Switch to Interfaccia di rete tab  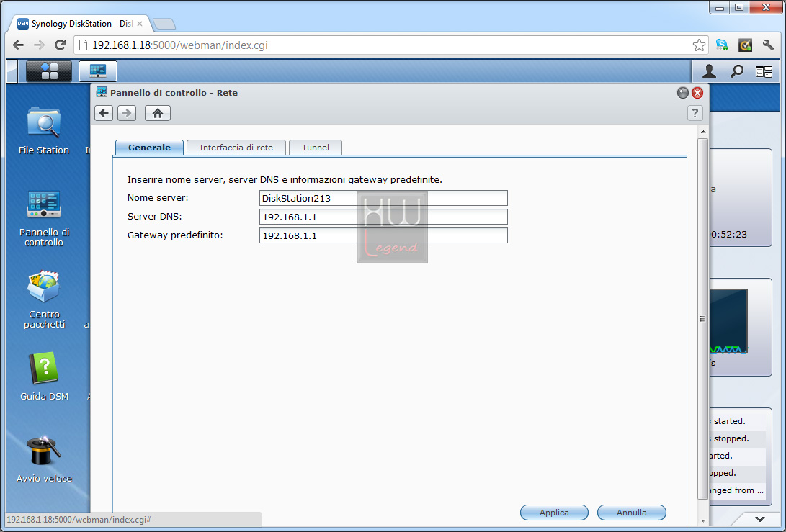pyautogui.click(x=236, y=148)
